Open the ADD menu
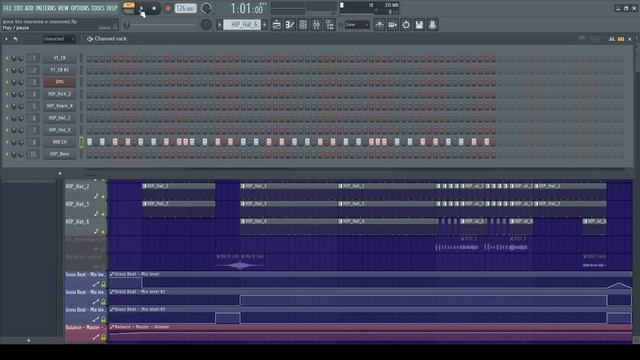Image resolution: width=640 pixels, height=360 pixels. coord(29,8)
